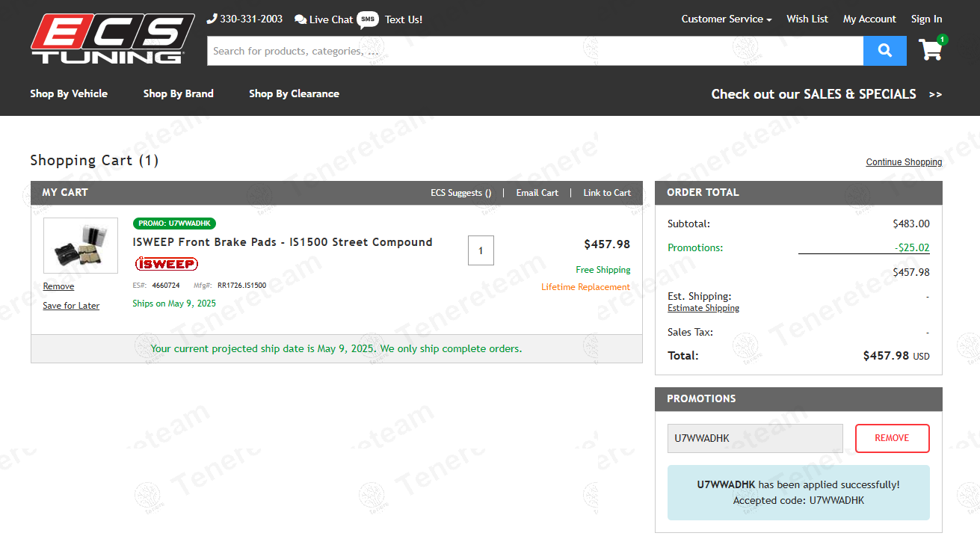The height and width of the screenshot is (539, 980).
Task: Click the SMS Text Us bubble icon
Action: 367,19
